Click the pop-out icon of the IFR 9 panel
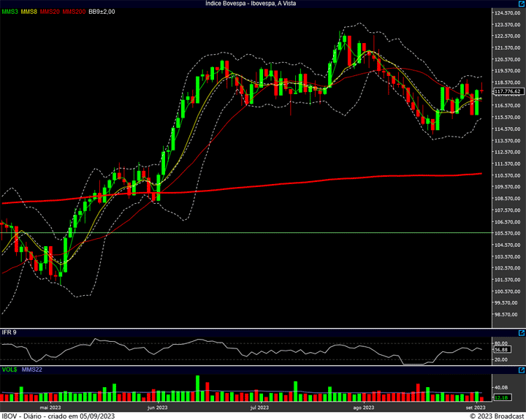Viewport: 526px width, 420px height. click(521, 333)
